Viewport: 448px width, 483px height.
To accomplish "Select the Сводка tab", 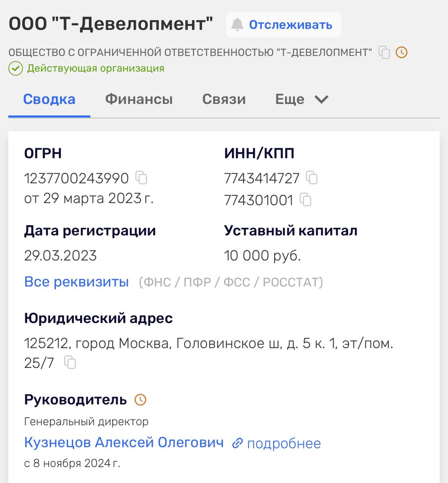I will [49, 99].
